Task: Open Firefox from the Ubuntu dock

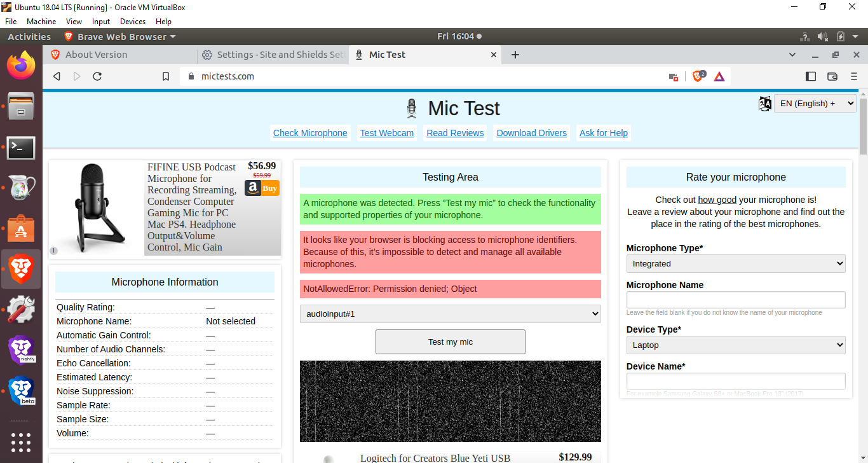Action: (21, 65)
